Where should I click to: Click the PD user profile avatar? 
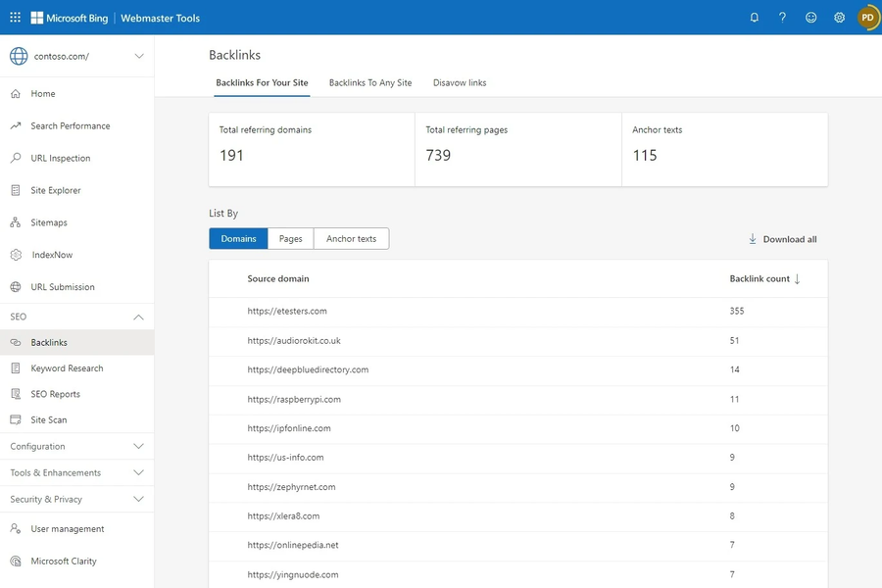(867, 18)
